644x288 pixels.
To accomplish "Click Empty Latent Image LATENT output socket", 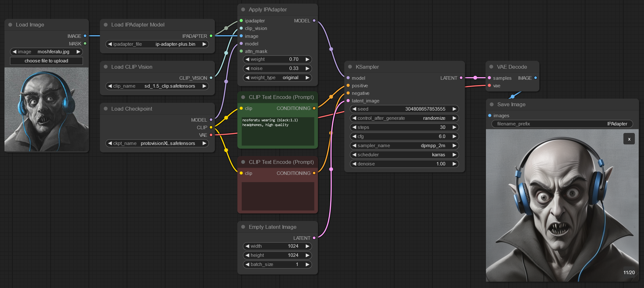I will tap(314, 238).
